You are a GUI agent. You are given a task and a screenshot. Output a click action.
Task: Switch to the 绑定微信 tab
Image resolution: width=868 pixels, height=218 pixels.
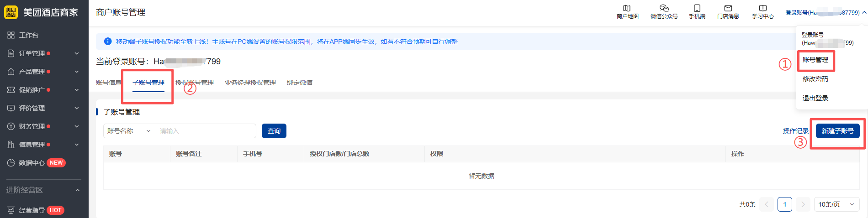(x=300, y=83)
